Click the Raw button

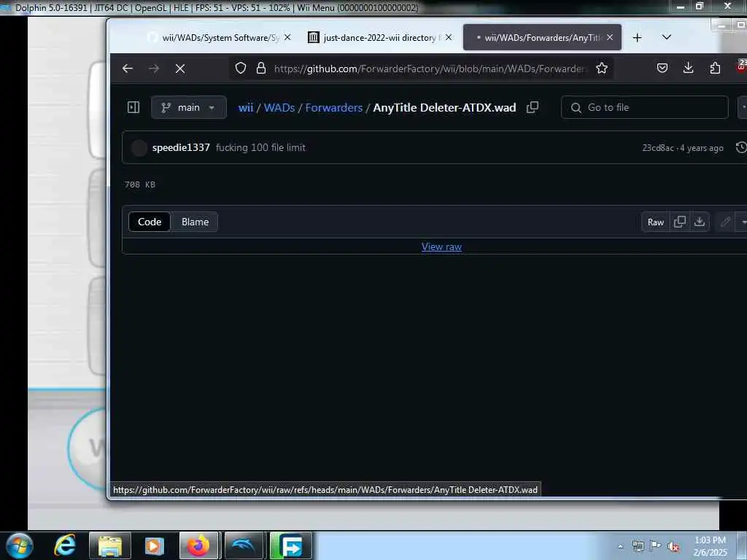(656, 222)
